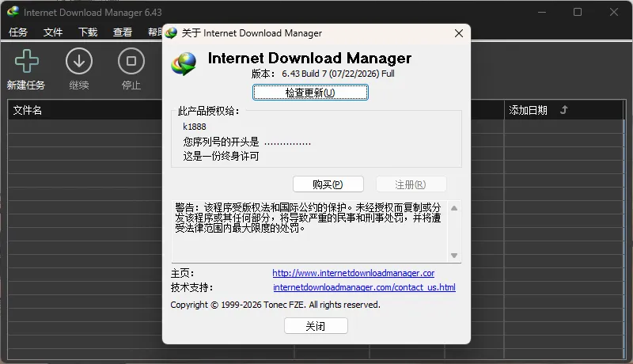Open the internetdownloadmanager.com homepage link
Image resolution: width=633 pixels, height=364 pixels.
pyautogui.click(x=353, y=273)
